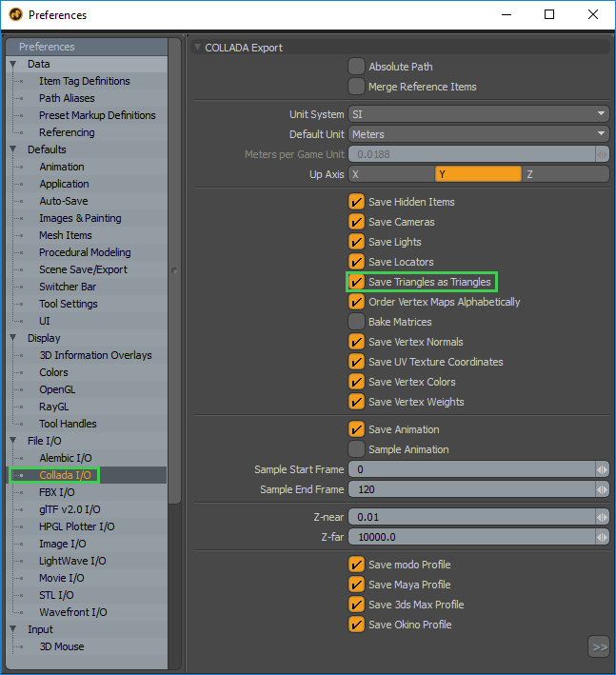616x675 pixels.
Task: Enable the Absolute Path checkbox
Action: point(356,67)
